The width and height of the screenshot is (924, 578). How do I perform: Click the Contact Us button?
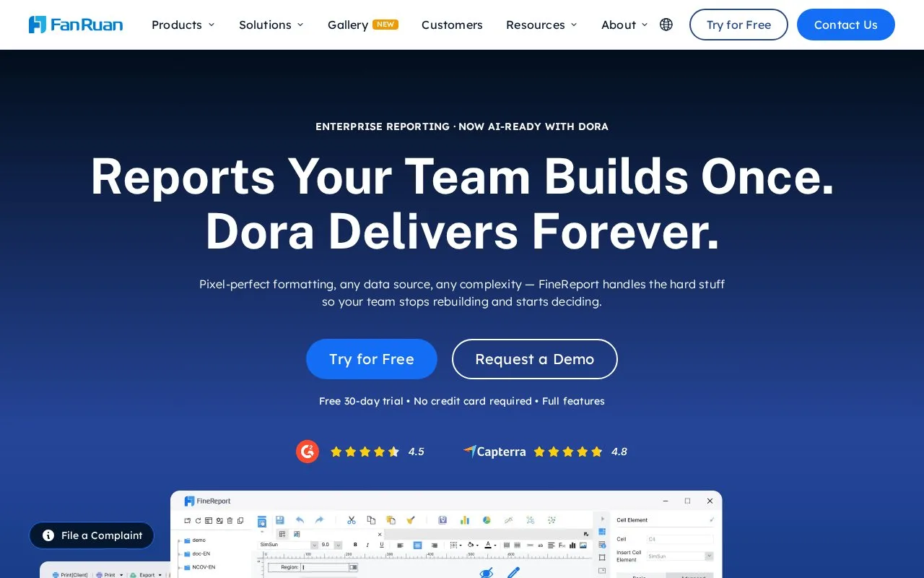[x=846, y=25]
